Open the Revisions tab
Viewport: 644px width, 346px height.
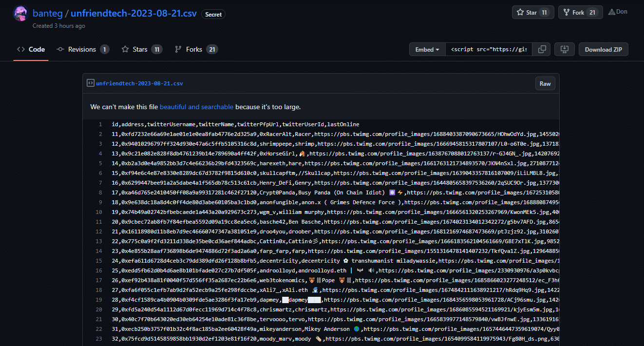point(82,49)
